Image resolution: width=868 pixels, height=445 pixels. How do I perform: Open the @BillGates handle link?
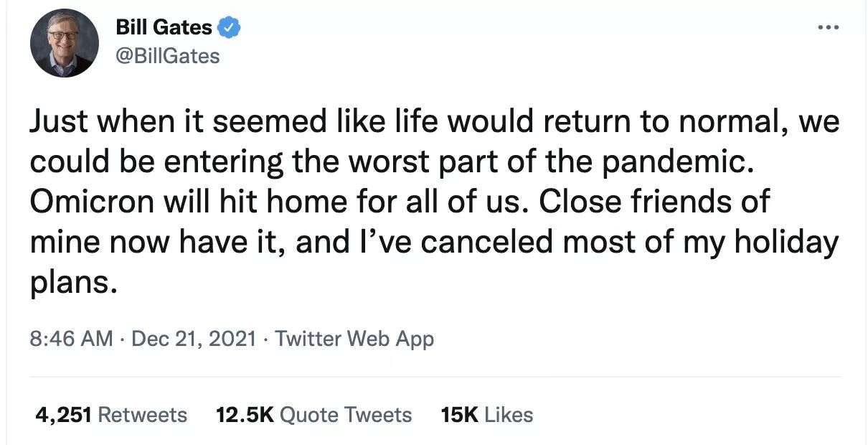point(167,55)
